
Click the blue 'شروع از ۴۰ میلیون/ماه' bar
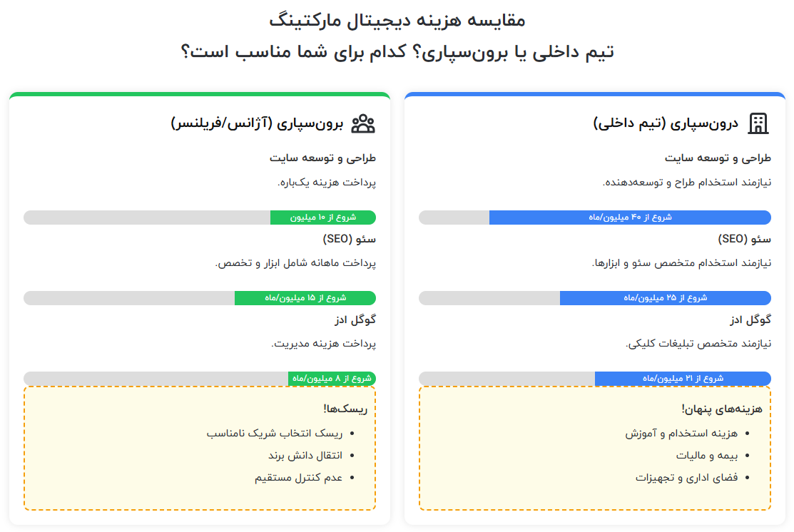click(630, 218)
